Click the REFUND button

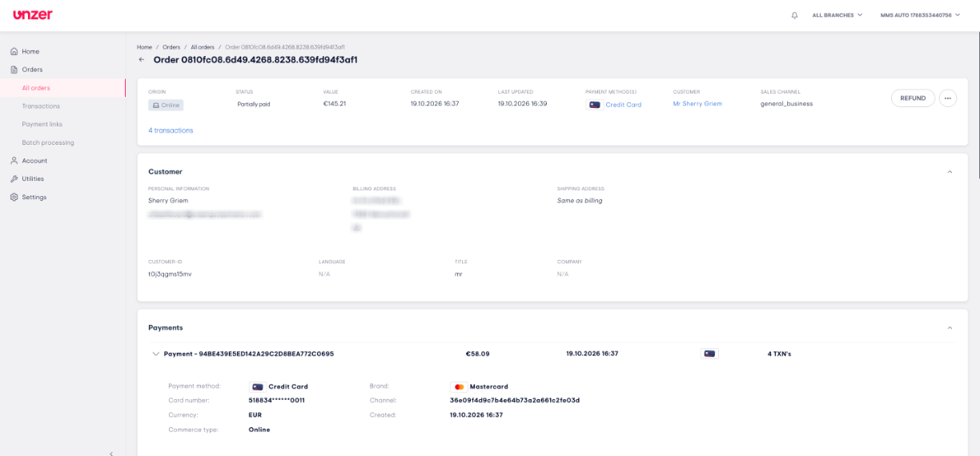coord(913,98)
